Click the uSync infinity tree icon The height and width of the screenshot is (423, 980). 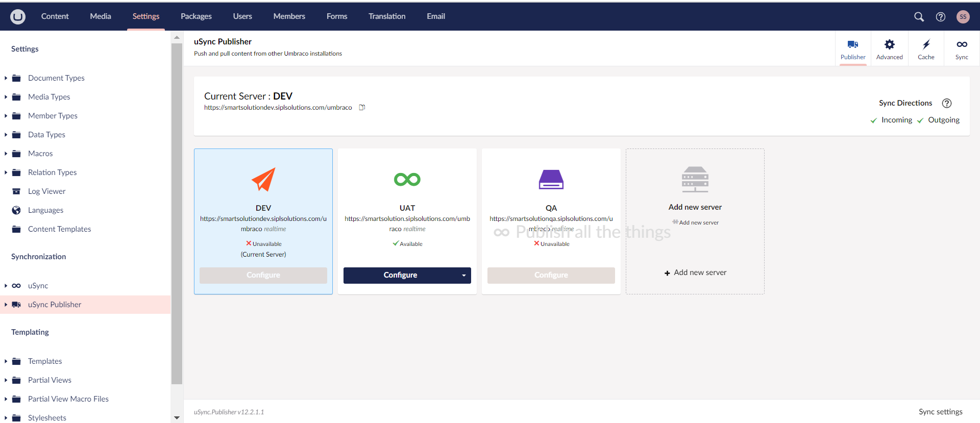(16, 286)
